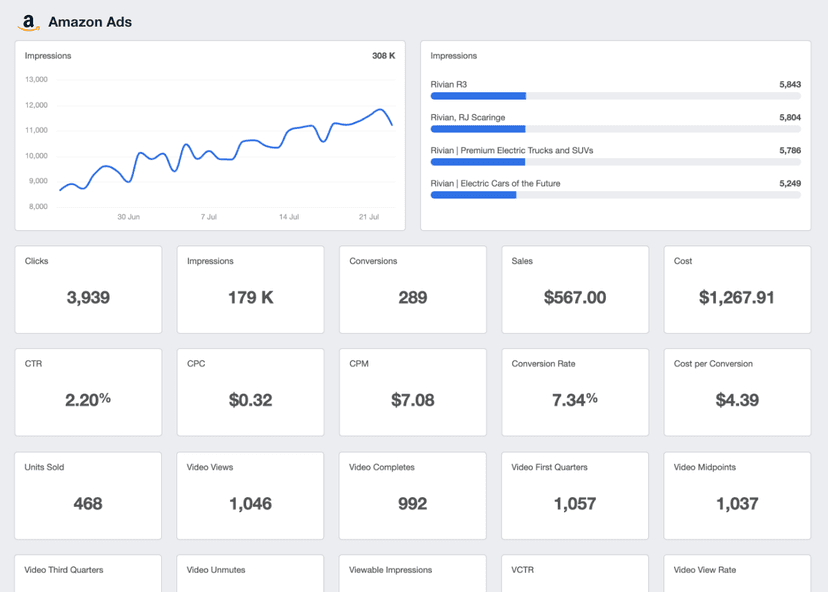Open the VCTR metric card
This screenshot has width=828, height=592.
coord(575,575)
